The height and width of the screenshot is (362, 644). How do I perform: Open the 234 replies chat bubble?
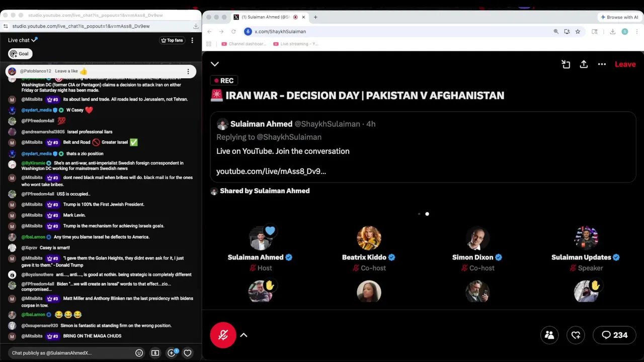click(x=615, y=335)
